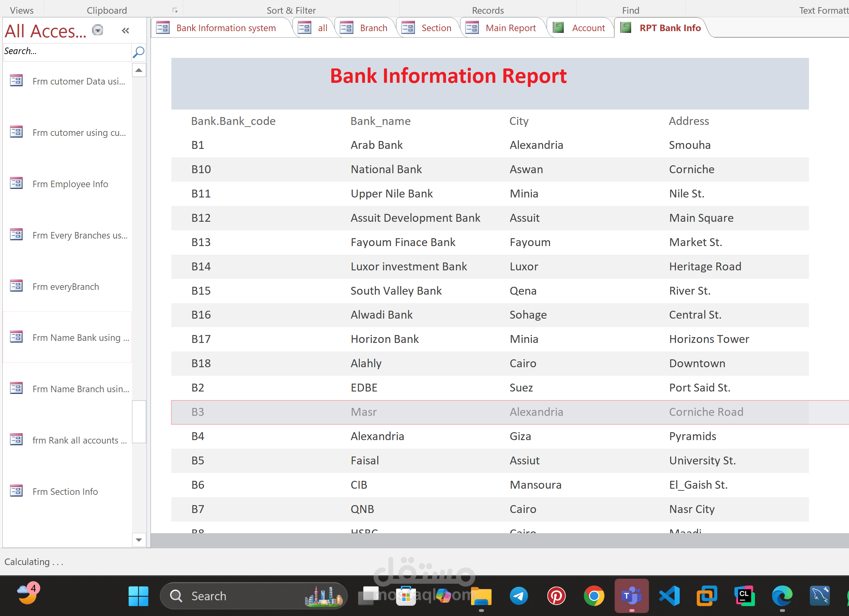Open Telegram from the taskbar
The height and width of the screenshot is (616, 849).
(x=519, y=595)
